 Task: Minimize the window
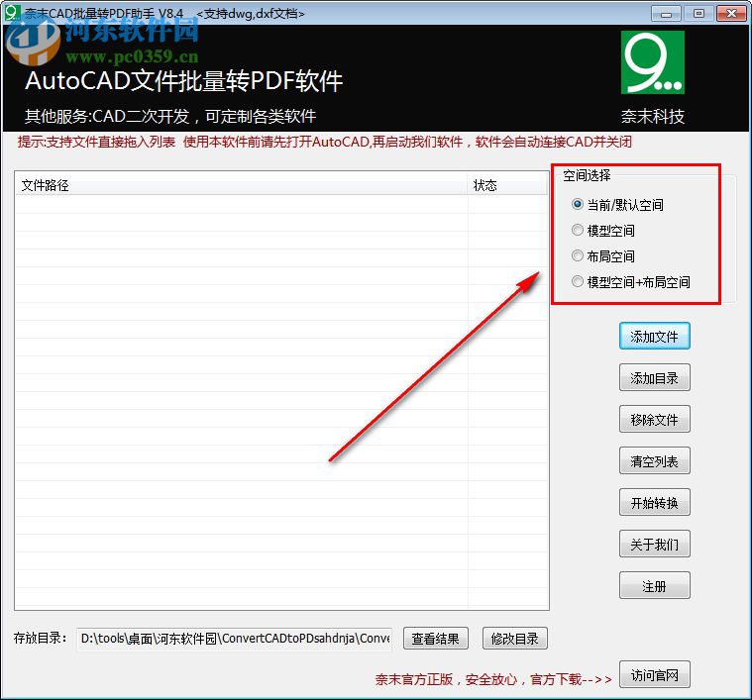pyautogui.click(x=666, y=14)
